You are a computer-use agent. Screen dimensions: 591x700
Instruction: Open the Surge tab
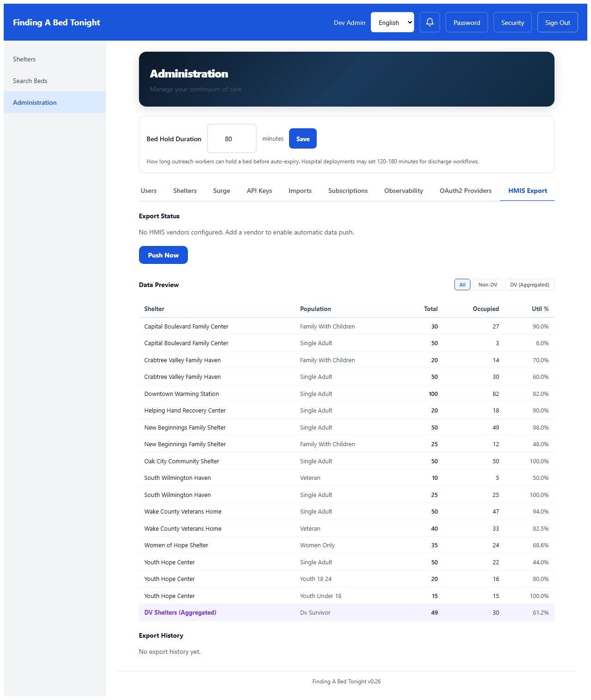(222, 191)
